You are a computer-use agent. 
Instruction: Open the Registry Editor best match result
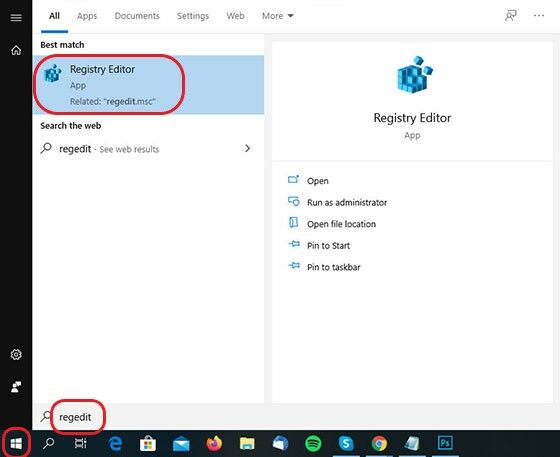coord(148,85)
